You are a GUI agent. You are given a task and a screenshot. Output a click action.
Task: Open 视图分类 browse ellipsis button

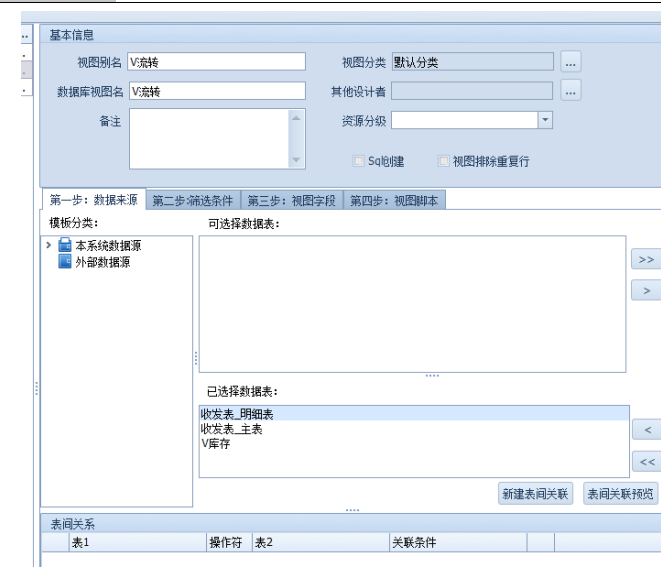click(x=570, y=62)
